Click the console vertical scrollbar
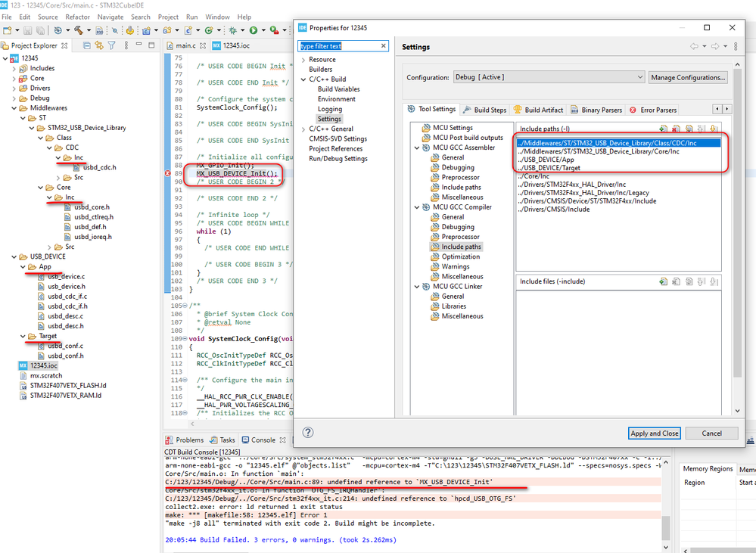 666,528
